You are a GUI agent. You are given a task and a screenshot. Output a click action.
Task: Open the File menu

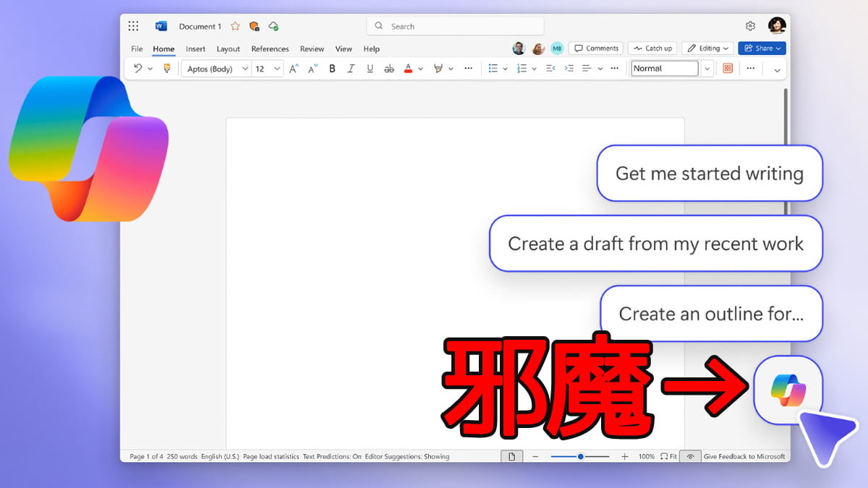tap(137, 49)
